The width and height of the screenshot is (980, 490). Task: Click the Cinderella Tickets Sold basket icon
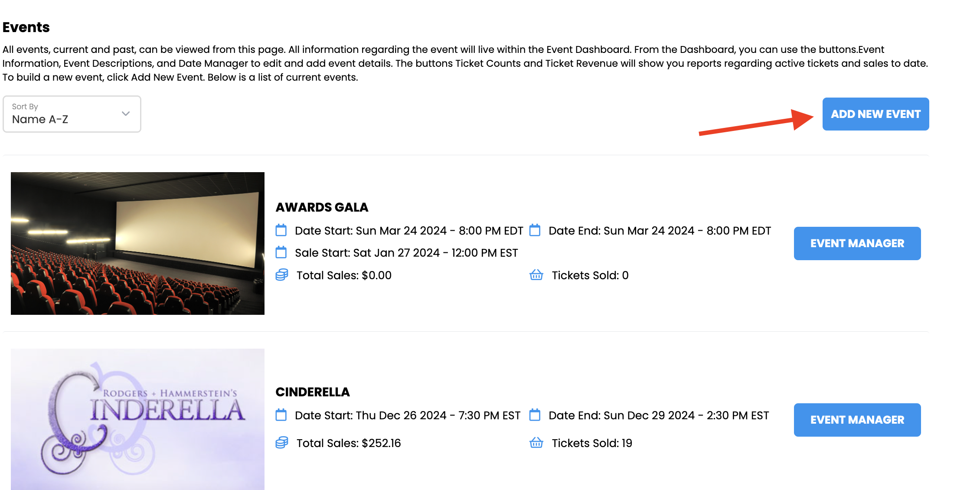coord(536,443)
